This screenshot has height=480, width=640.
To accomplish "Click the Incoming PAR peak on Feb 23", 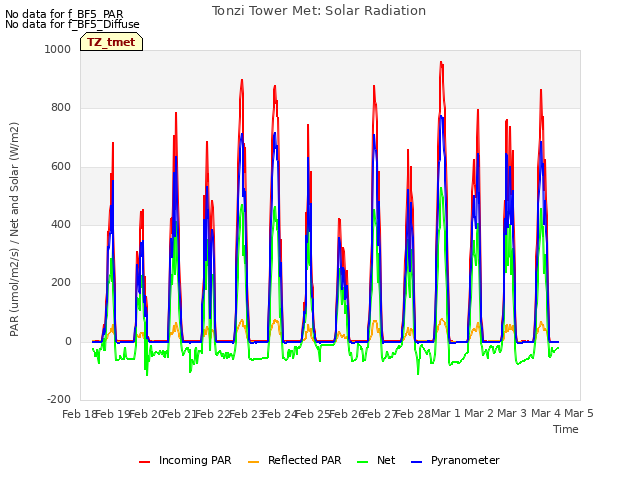I will [x=242, y=80].
